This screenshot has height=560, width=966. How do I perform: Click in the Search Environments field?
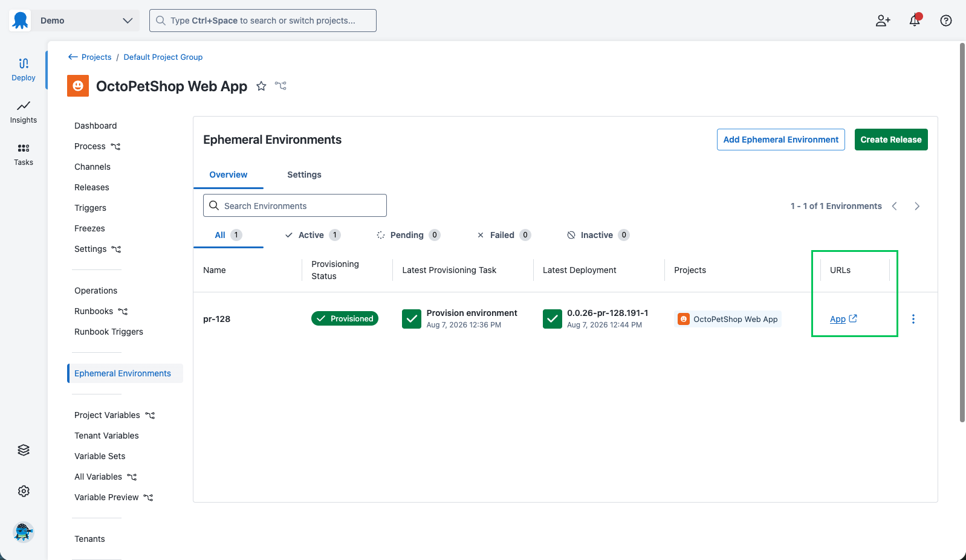(295, 205)
